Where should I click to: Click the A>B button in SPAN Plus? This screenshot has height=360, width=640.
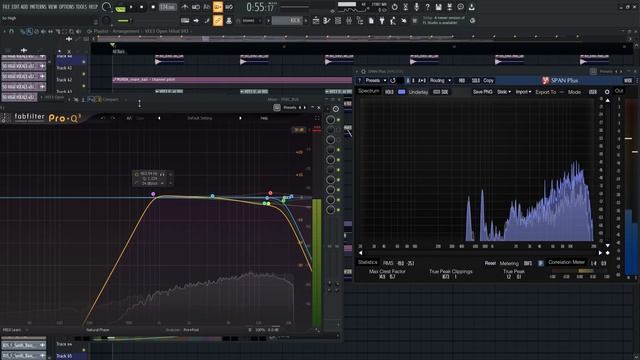coord(422,80)
